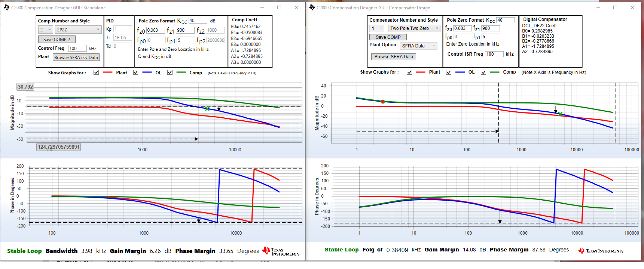Image resolution: width=644 pixels, height=269 pixels.
Task: Click green X crossover marker on Standalone magnitude plot
Action: (x=207, y=109)
